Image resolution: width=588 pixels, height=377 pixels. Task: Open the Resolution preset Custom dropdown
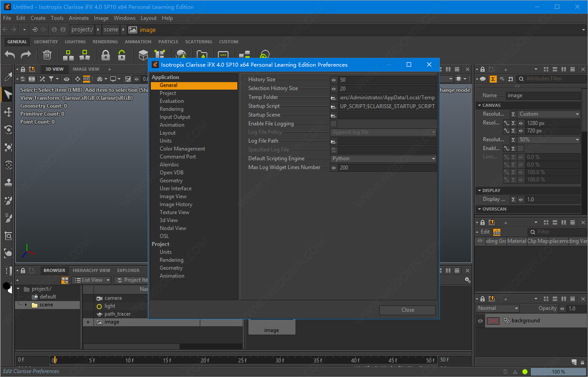549,114
